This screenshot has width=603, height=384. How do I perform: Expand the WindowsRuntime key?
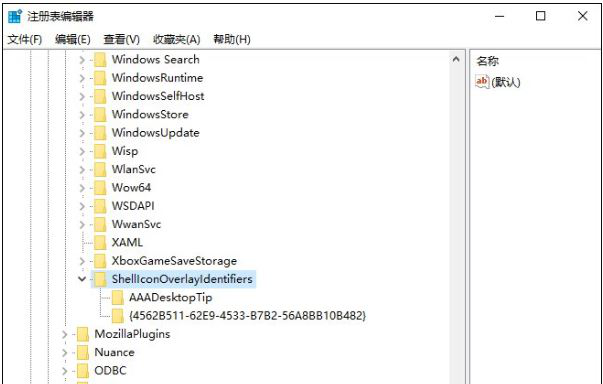coord(82,78)
